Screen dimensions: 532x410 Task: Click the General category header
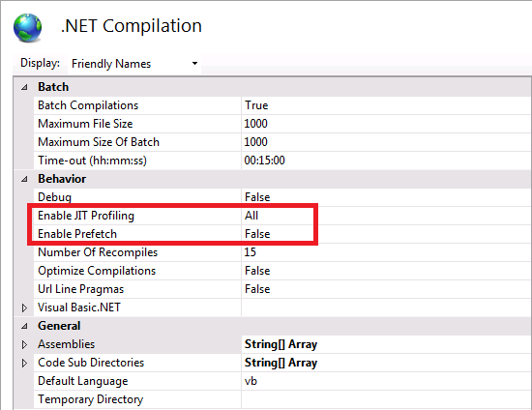59,326
